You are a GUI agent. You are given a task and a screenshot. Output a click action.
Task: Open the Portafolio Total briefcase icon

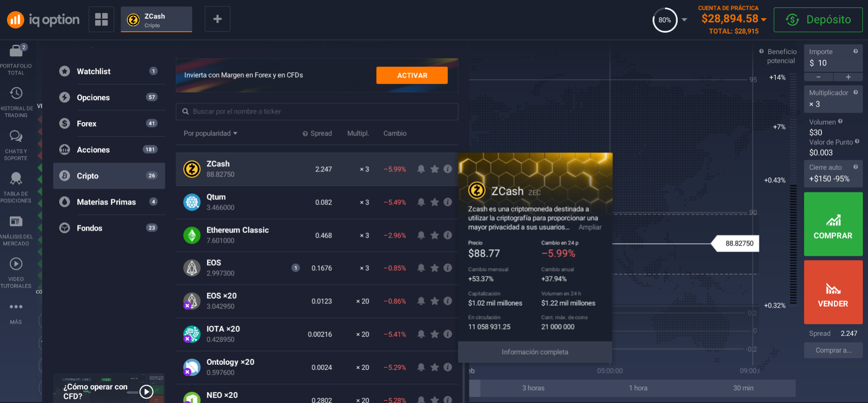16,50
